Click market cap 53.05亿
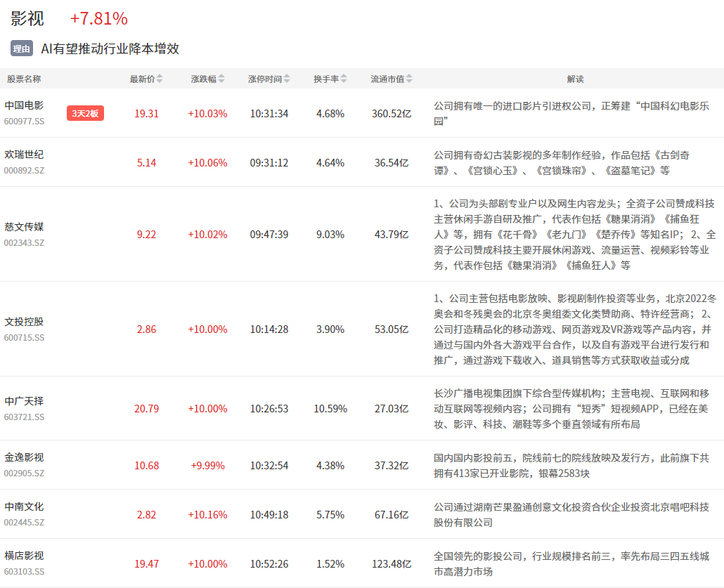The image size is (724, 588). point(392,329)
